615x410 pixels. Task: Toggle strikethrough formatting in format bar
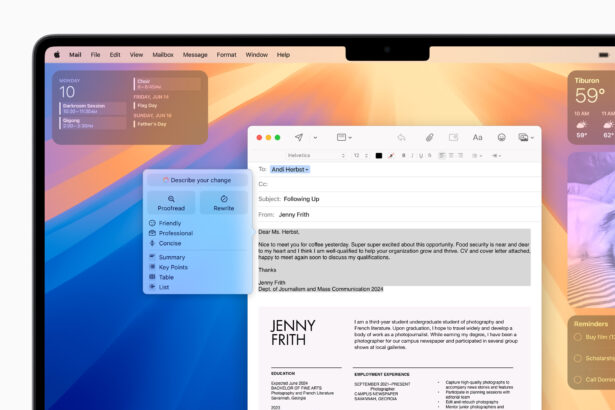tap(429, 156)
